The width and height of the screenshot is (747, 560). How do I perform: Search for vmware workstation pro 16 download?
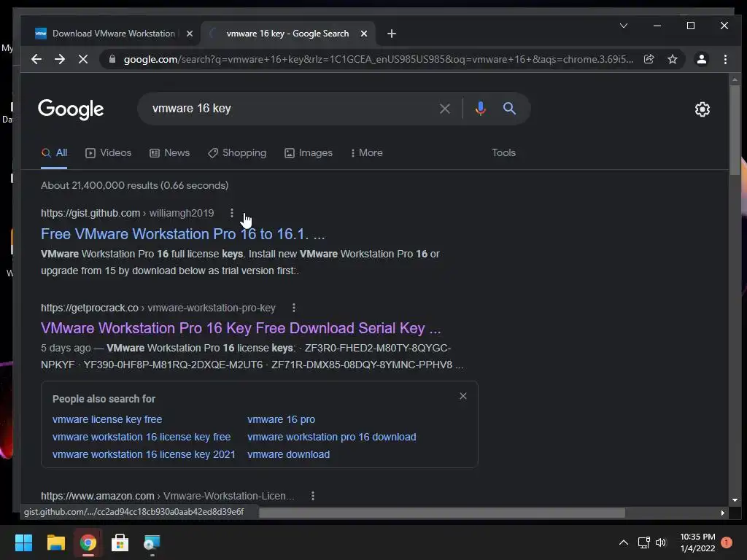[332, 437]
